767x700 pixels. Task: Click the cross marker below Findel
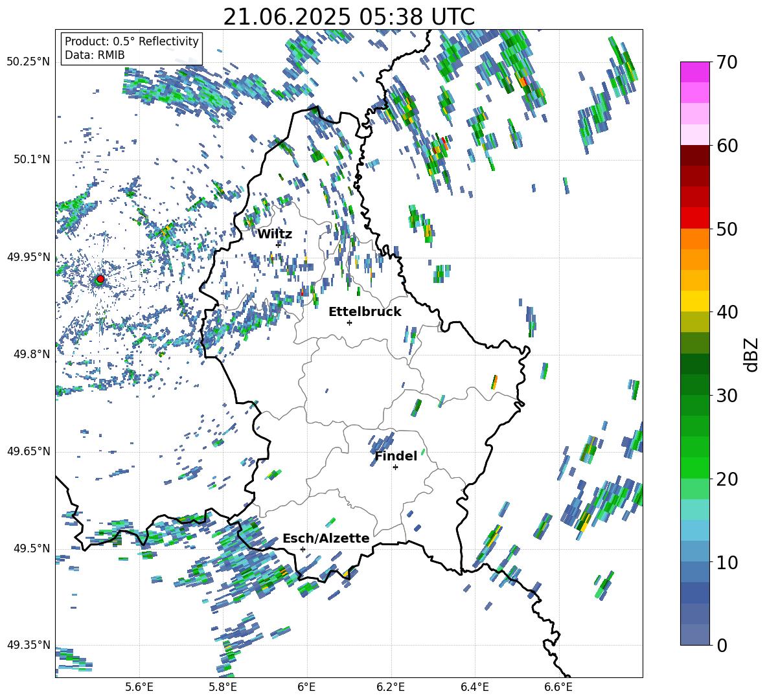tap(395, 468)
